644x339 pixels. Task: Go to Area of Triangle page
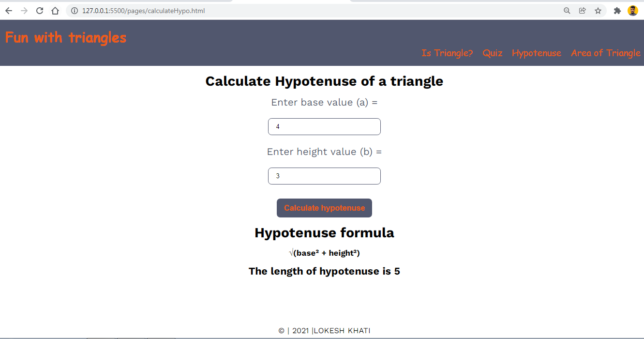605,53
